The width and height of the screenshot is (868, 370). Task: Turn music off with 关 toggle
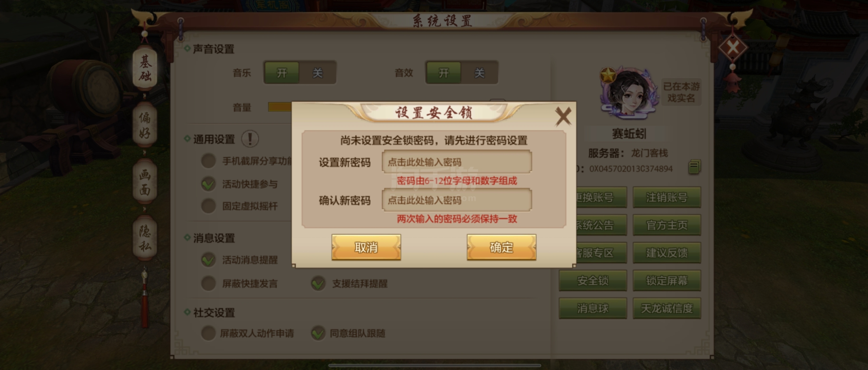point(318,73)
